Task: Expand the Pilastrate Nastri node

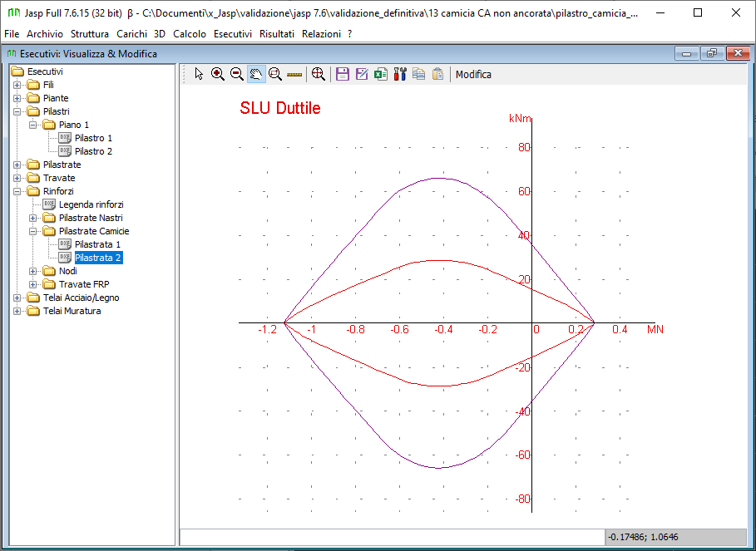Action: pos(33,219)
